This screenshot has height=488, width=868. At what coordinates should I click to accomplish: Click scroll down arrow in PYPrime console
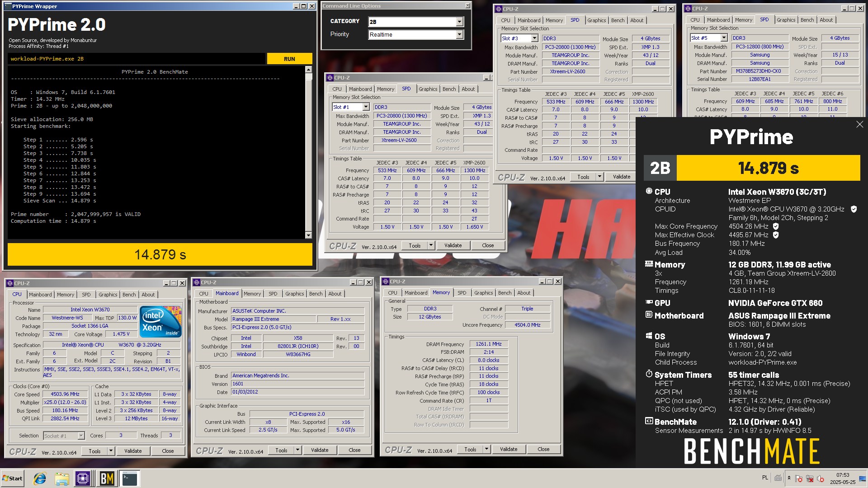(308, 235)
